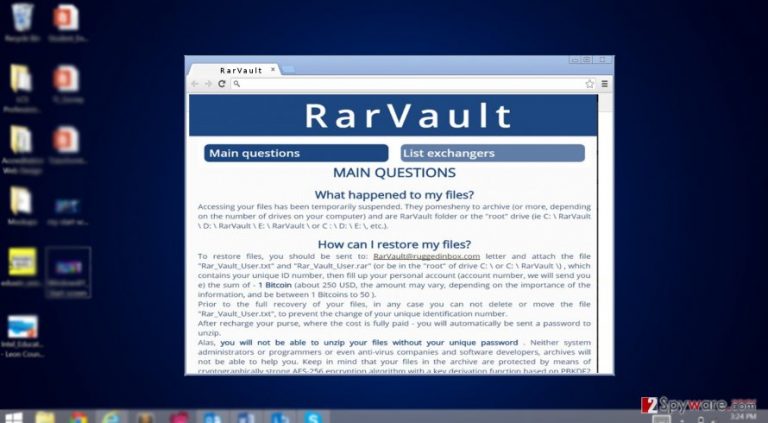Select the Recycle Bin desktop icon

[22, 23]
